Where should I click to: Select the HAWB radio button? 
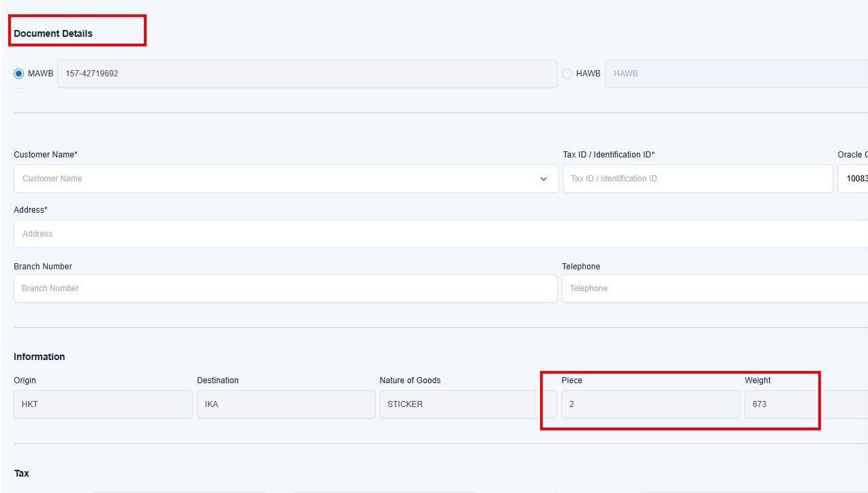(x=567, y=74)
